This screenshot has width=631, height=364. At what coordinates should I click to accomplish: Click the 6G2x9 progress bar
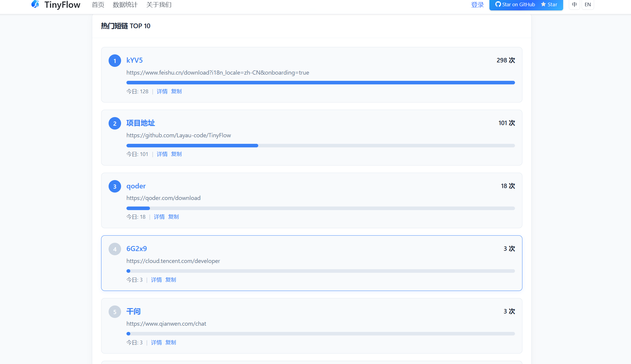320,271
